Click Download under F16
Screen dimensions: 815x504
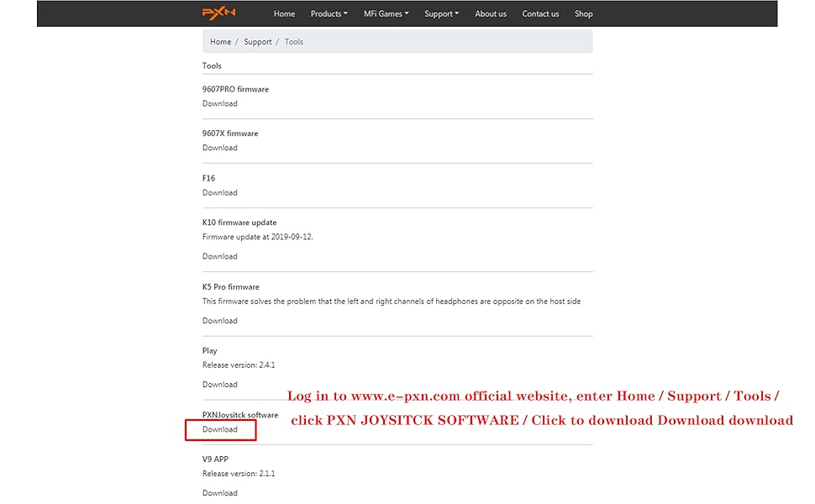pyautogui.click(x=219, y=192)
